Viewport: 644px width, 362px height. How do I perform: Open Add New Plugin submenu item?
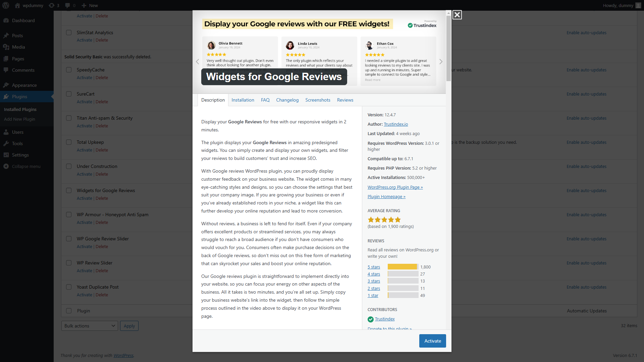click(19, 119)
